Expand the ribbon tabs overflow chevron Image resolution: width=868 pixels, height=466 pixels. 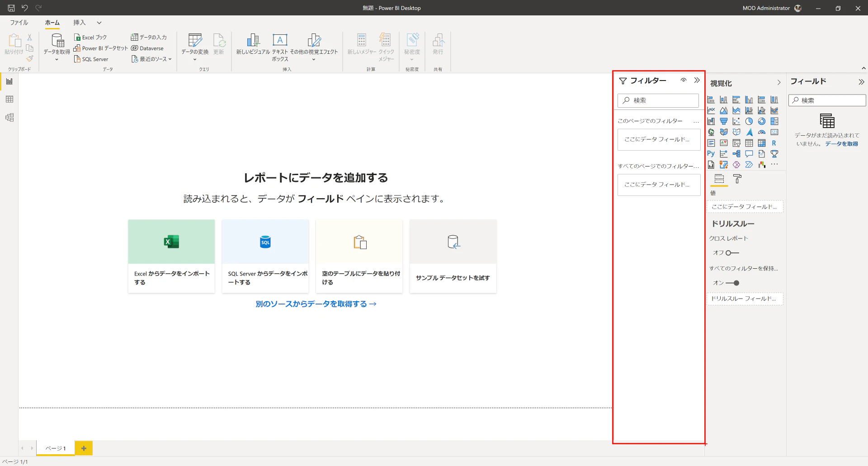(99, 23)
